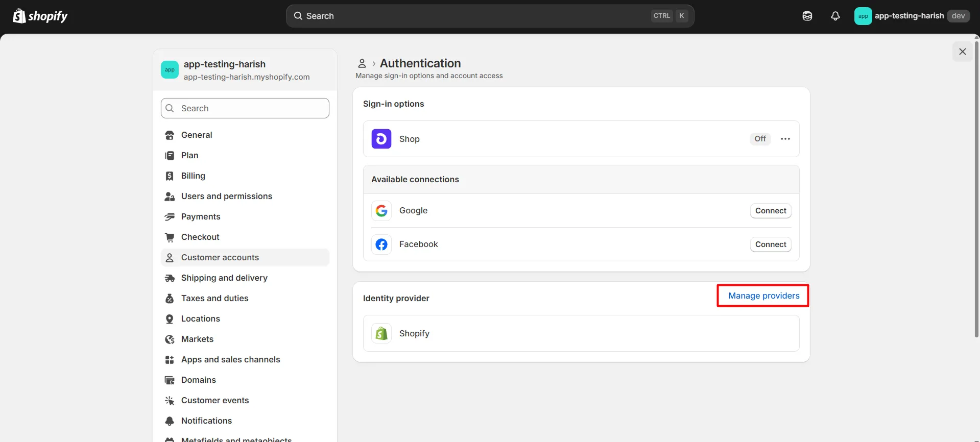Click the top Search bar
Image resolution: width=980 pixels, height=442 pixels.
[x=490, y=16]
